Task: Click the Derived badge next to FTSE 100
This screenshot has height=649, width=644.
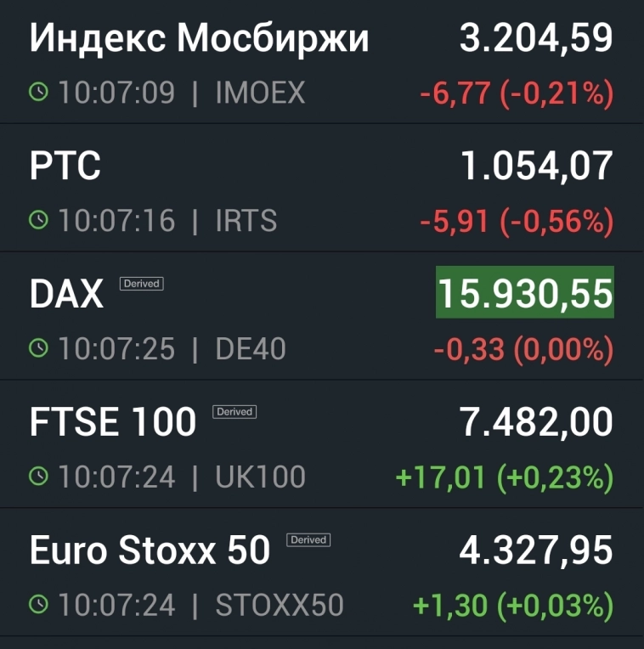Action: pyautogui.click(x=234, y=412)
